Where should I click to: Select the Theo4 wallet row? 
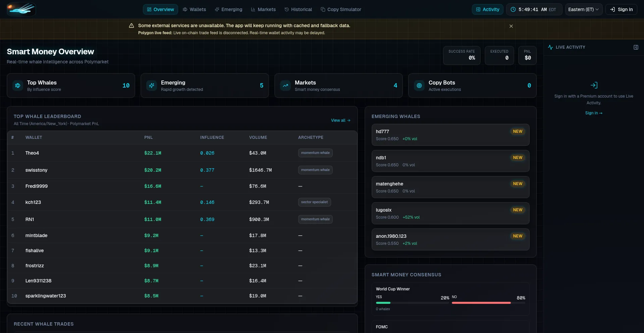182,153
